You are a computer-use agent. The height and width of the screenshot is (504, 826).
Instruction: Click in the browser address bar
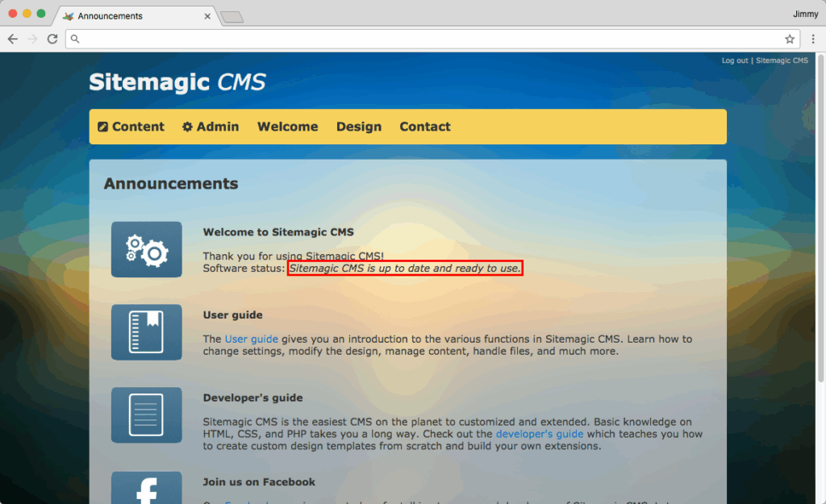pyautogui.click(x=432, y=39)
